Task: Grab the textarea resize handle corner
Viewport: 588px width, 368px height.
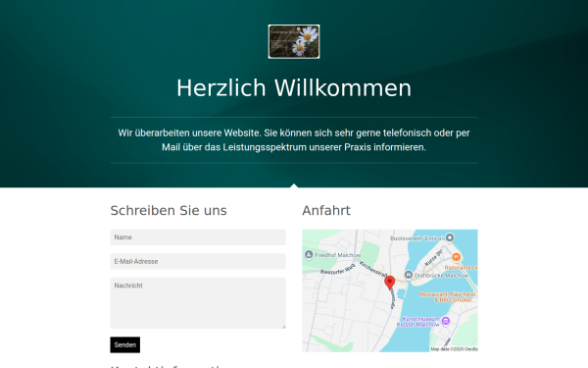Action: (x=283, y=327)
